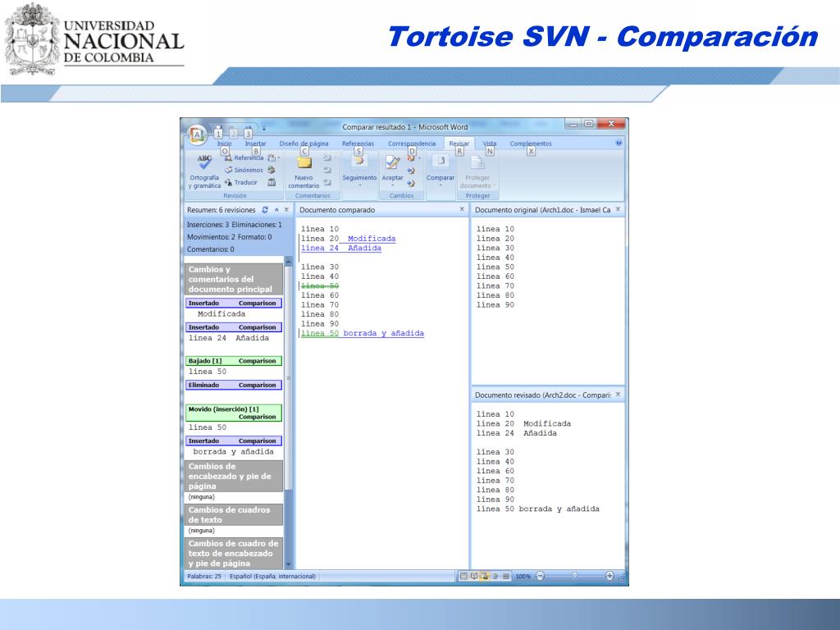
Task: Click the Rechazar reject-change icon beside Aceptar
Action: pyautogui.click(x=412, y=158)
